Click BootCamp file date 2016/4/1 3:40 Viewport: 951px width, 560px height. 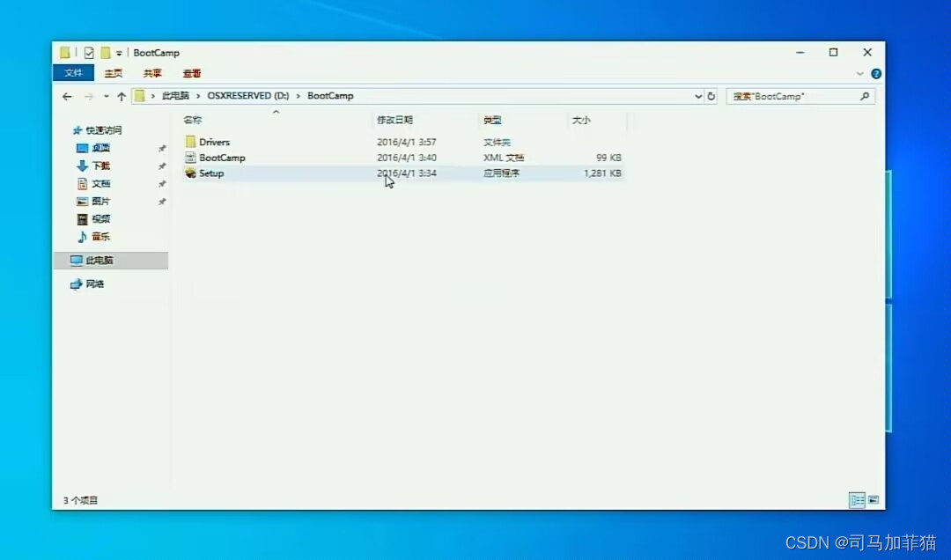click(x=406, y=158)
